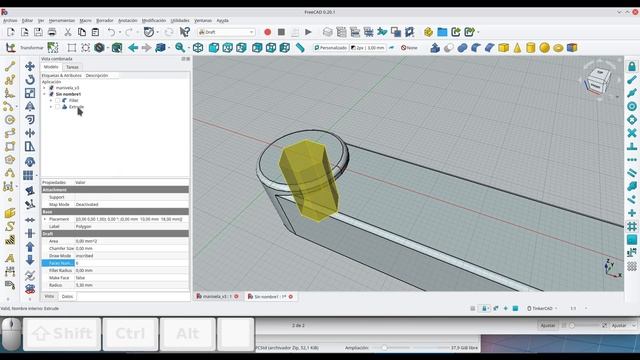640x360 pixels.
Task: Select the Draft Move tool
Action: coord(30,66)
